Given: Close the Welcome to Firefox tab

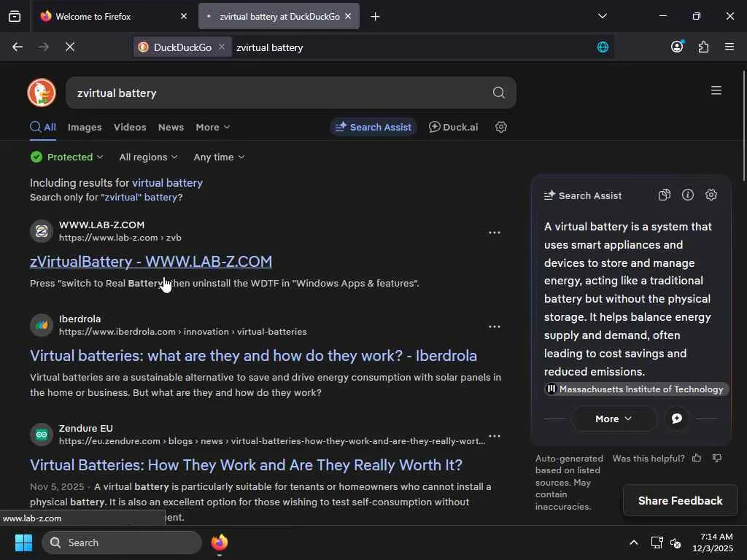Looking at the screenshot, I should (184, 16).
